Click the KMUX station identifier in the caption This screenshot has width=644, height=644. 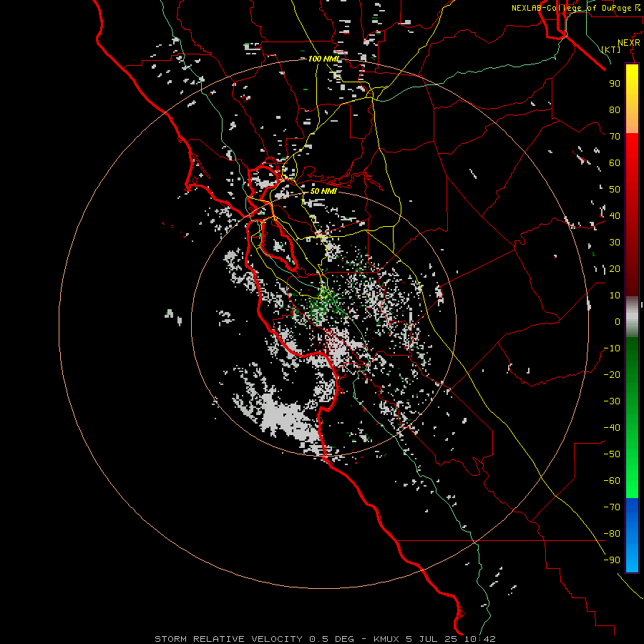[x=386, y=639]
